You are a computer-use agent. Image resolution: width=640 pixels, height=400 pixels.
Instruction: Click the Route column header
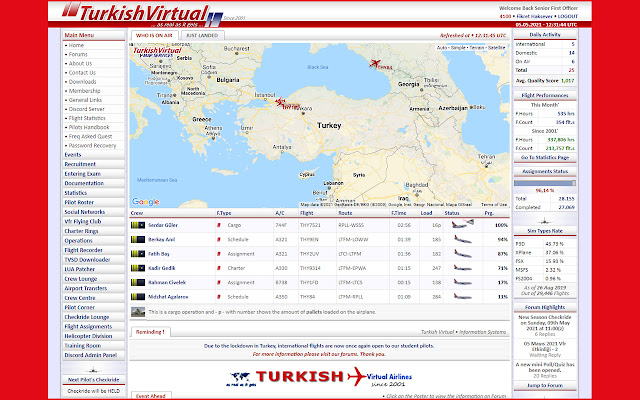[345, 213]
